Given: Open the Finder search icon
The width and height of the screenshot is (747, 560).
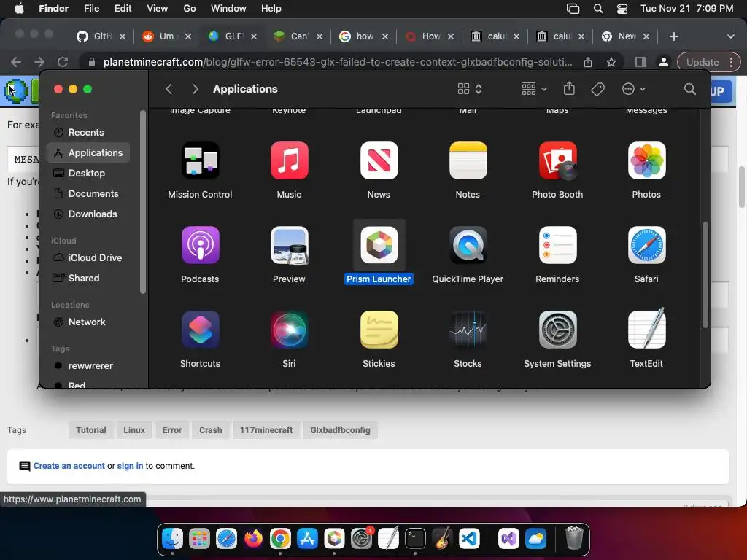Looking at the screenshot, I should [x=689, y=89].
